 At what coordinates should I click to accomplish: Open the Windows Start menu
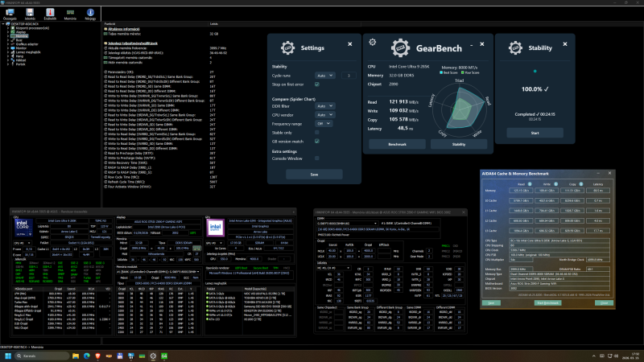coord(8,356)
